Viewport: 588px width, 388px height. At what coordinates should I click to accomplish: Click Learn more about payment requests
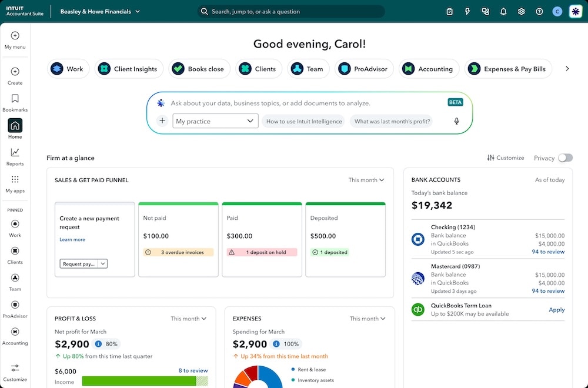click(72, 239)
